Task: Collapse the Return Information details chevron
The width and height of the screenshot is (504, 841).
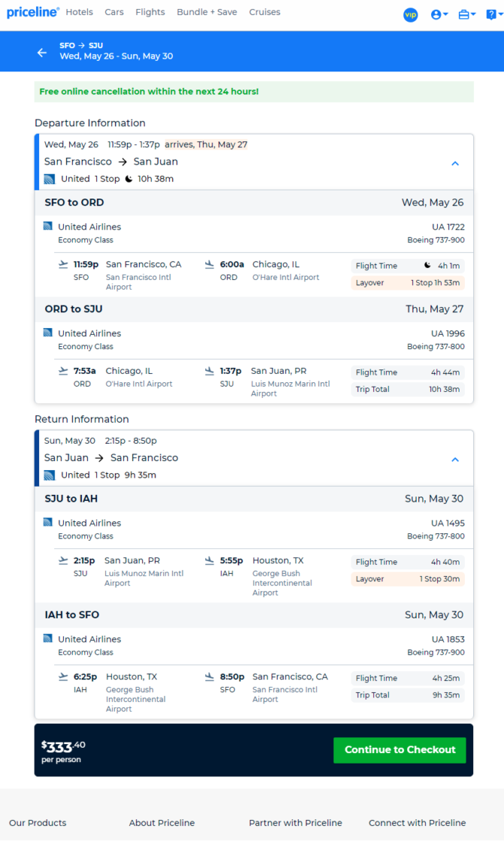Action: [x=455, y=460]
